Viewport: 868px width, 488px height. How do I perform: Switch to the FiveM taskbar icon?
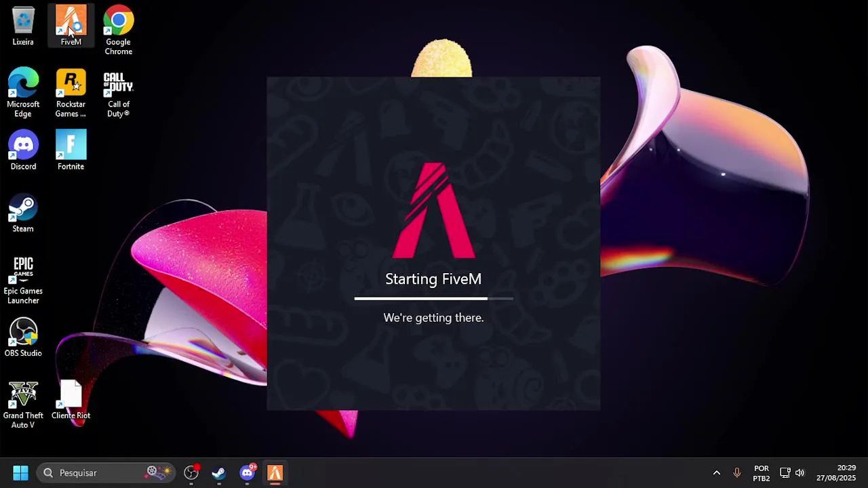pos(275,472)
